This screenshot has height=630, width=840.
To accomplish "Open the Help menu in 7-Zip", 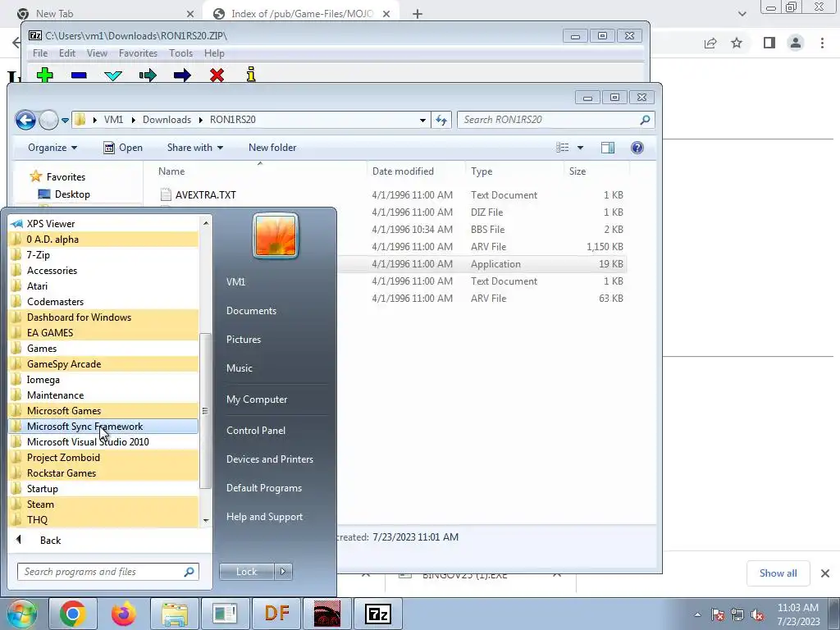I will click(214, 53).
